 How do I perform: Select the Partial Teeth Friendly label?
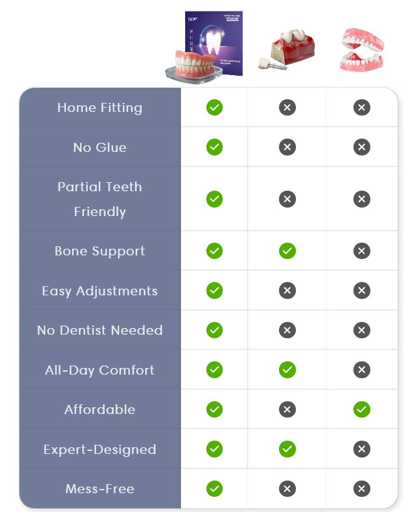100,199
